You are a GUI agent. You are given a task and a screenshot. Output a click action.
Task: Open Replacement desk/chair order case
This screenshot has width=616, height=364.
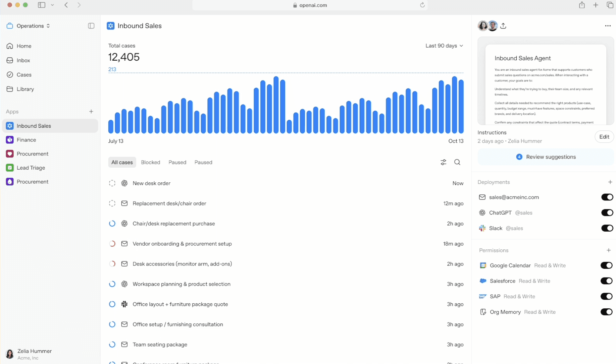[286, 203]
